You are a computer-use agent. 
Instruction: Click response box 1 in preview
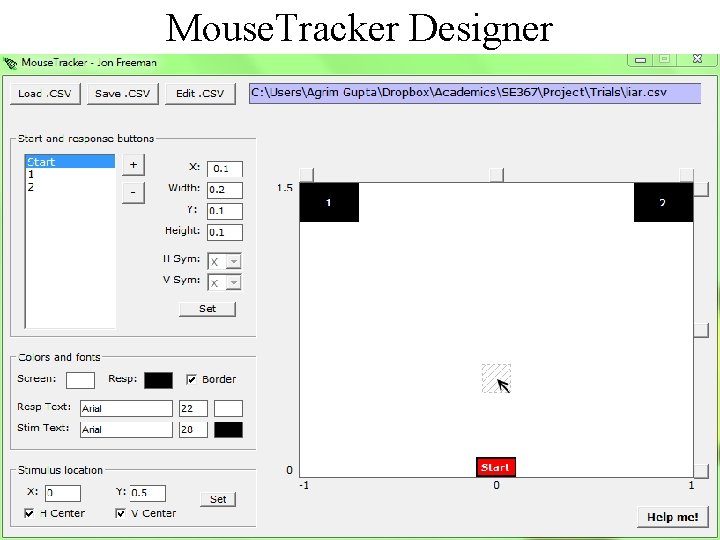329,202
